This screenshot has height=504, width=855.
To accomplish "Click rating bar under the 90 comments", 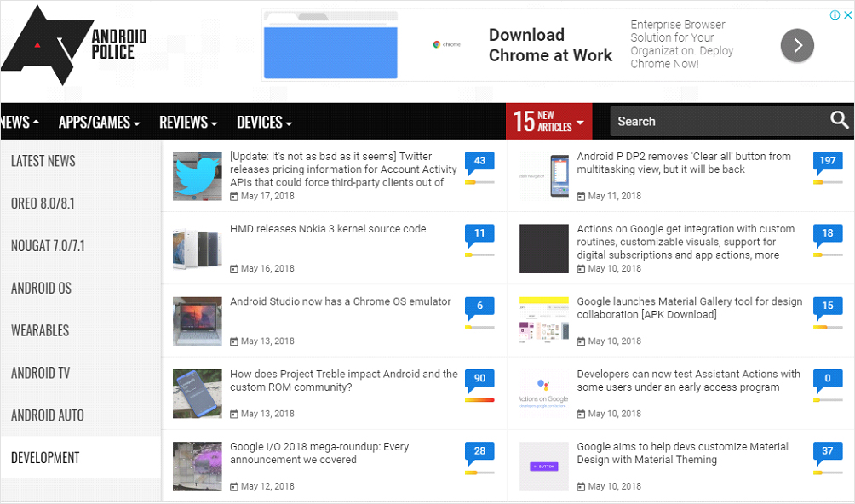I will 479,399.
